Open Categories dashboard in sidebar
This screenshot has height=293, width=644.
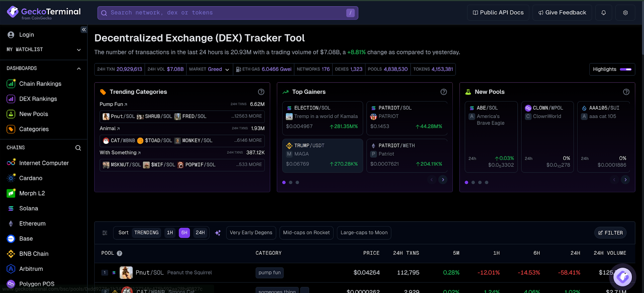click(34, 129)
